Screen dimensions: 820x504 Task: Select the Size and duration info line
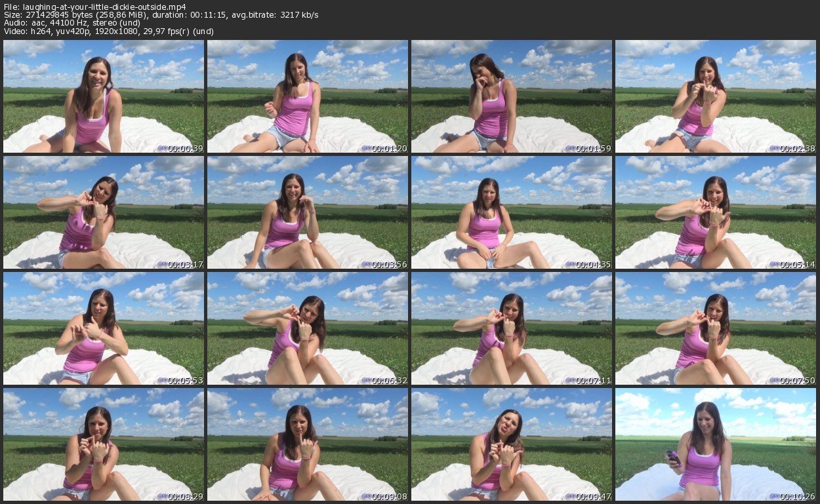coord(161,15)
